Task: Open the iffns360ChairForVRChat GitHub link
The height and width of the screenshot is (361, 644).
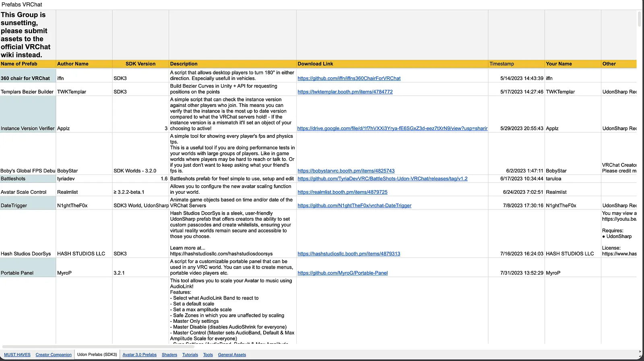Action: (x=349, y=78)
